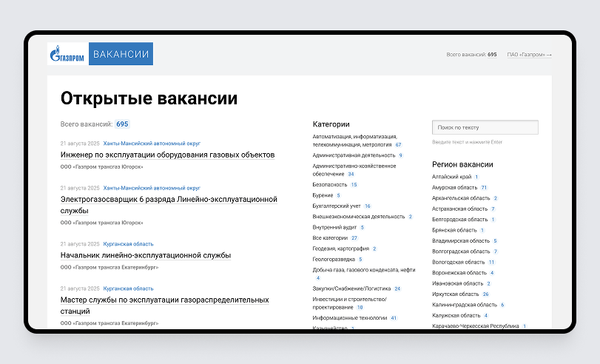Select Ханты-Мансийский автономный округ on the Инженер vacancy

pyautogui.click(x=152, y=144)
